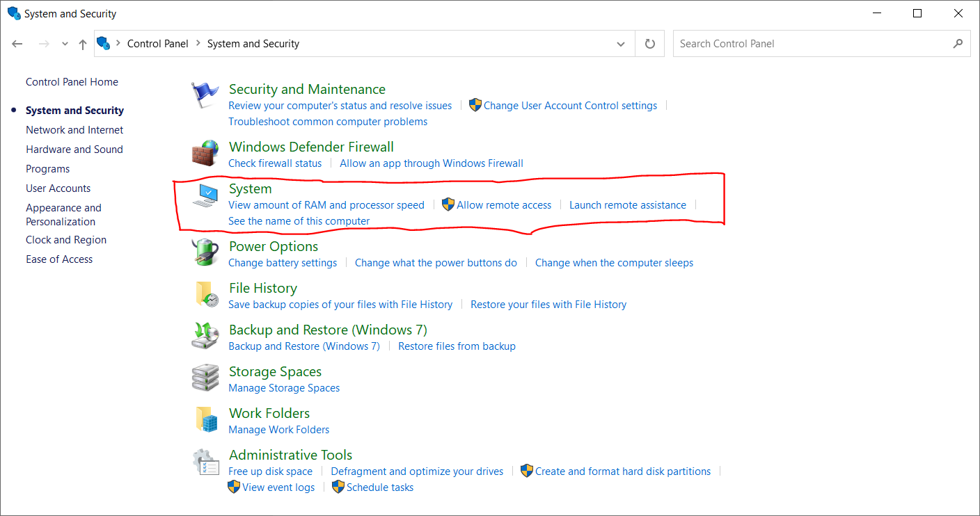
Task: Click Allow remote access link
Action: click(x=504, y=205)
